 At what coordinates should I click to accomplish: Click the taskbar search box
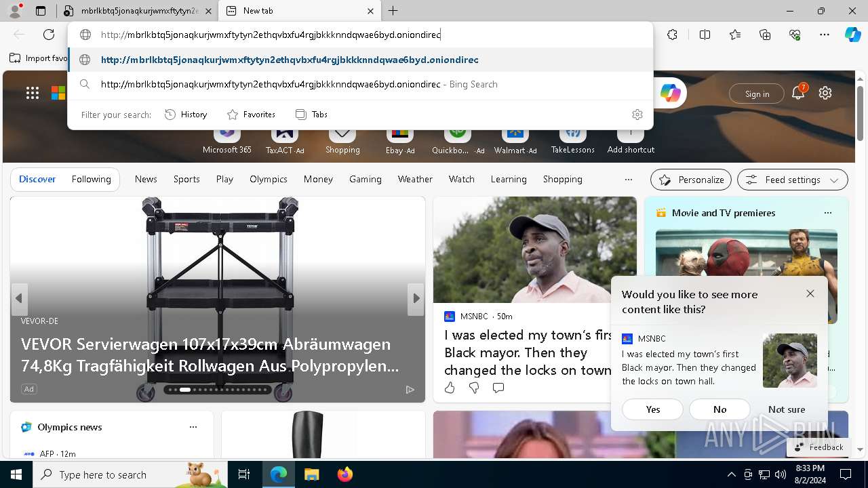coord(130,474)
